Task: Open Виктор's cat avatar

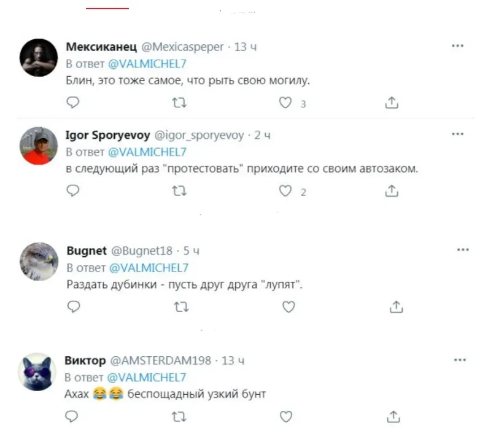Action: [37, 372]
